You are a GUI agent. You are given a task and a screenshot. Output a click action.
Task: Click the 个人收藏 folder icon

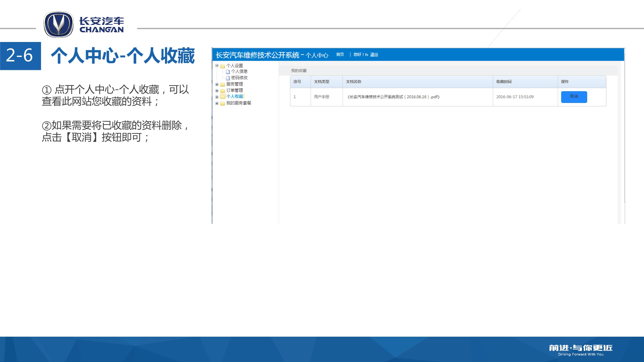coord(223,97)
